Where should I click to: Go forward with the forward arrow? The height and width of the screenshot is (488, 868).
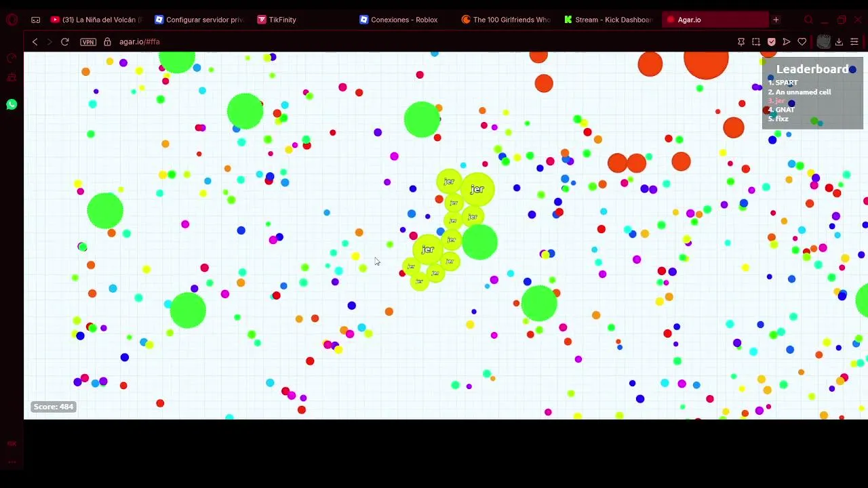50,42
